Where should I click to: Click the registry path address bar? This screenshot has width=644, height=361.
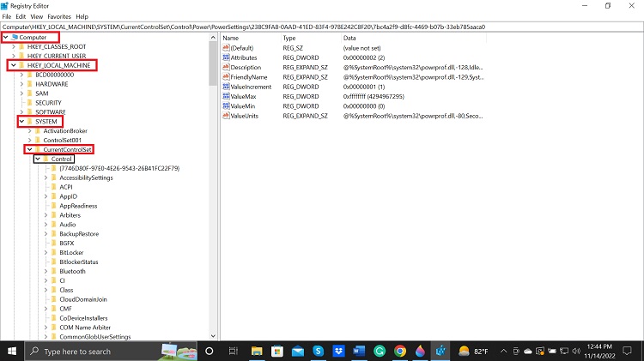[322, 27]
